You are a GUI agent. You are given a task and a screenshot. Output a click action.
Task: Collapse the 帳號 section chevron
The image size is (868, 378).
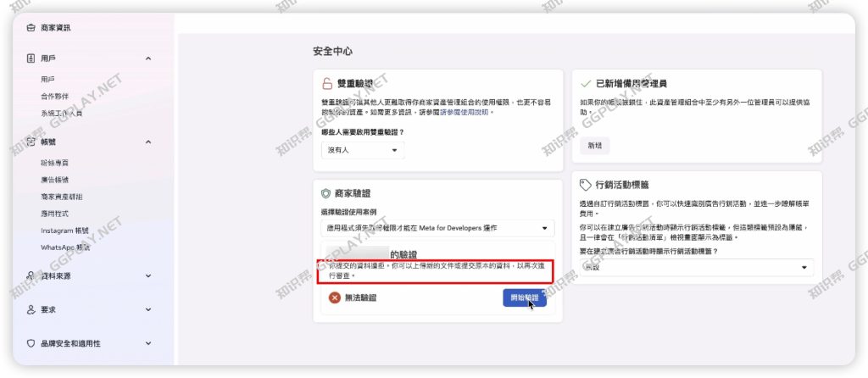click(147, 142)
